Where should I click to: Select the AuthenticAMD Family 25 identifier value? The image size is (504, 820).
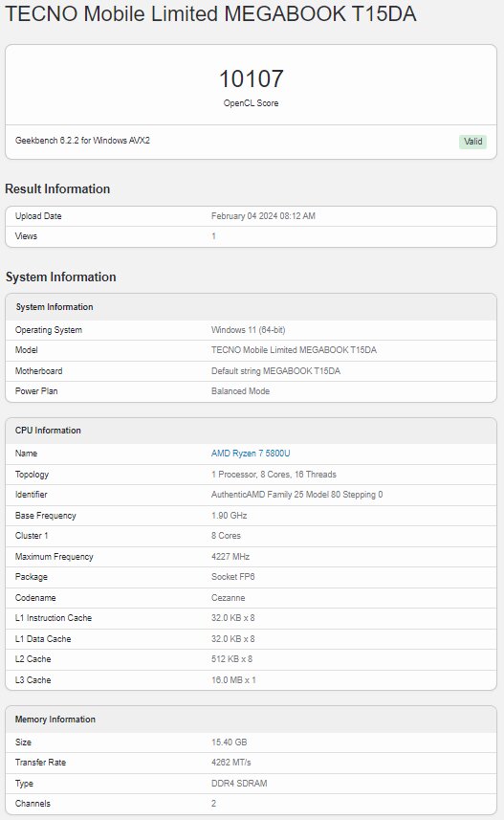click(x=297, y=495)
